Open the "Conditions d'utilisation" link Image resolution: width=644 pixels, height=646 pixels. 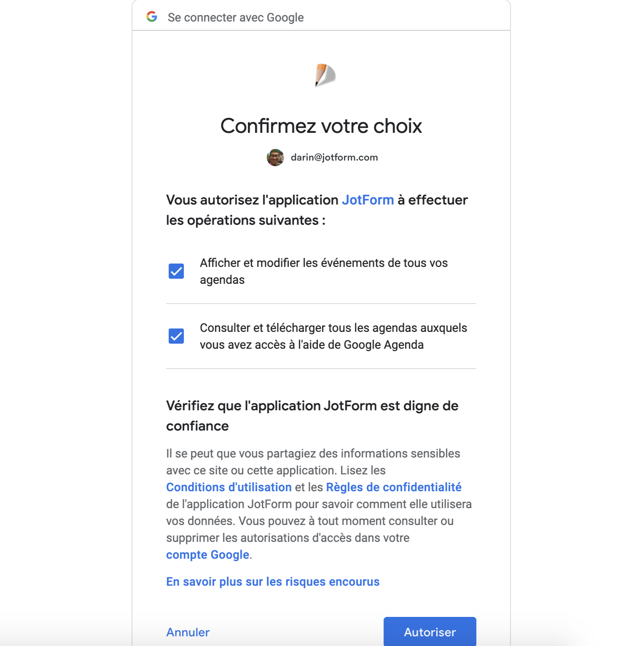pyautogui.click(x=229, y=487)
